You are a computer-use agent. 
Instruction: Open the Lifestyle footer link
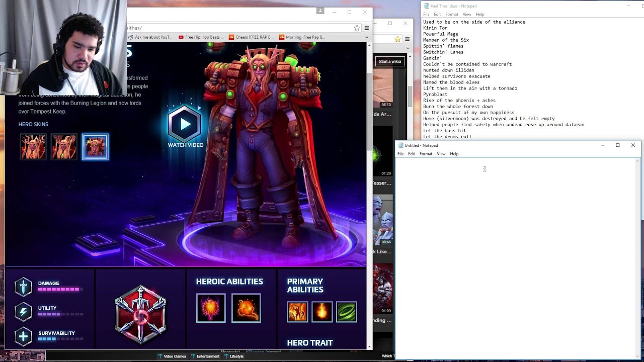234,356
